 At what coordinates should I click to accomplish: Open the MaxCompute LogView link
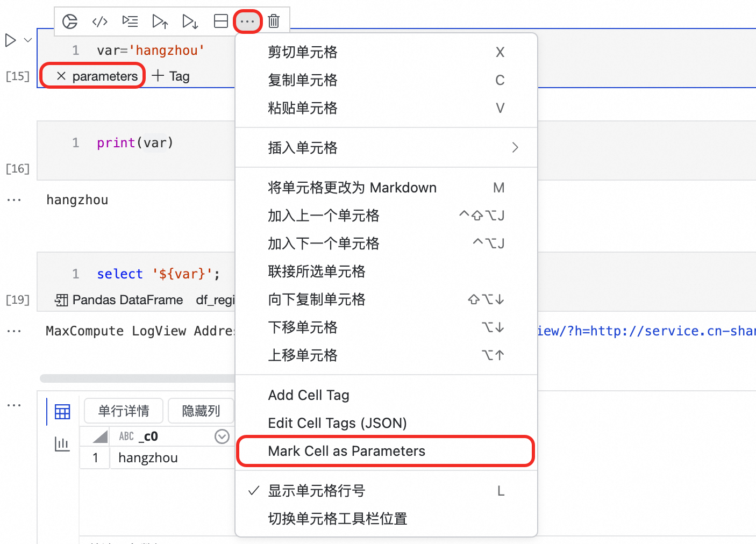tap(647, 331)
